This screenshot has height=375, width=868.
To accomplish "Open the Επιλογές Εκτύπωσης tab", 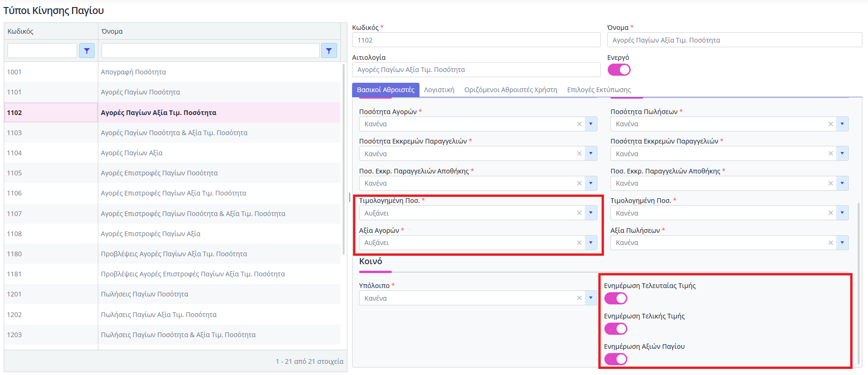I will [x=599, y=90].
